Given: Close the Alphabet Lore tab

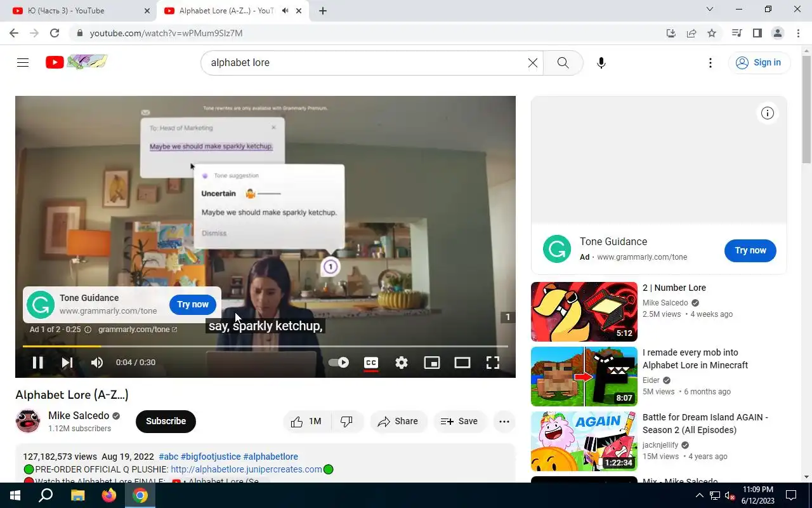Looking at the screenshot, I should coord(299,11).
